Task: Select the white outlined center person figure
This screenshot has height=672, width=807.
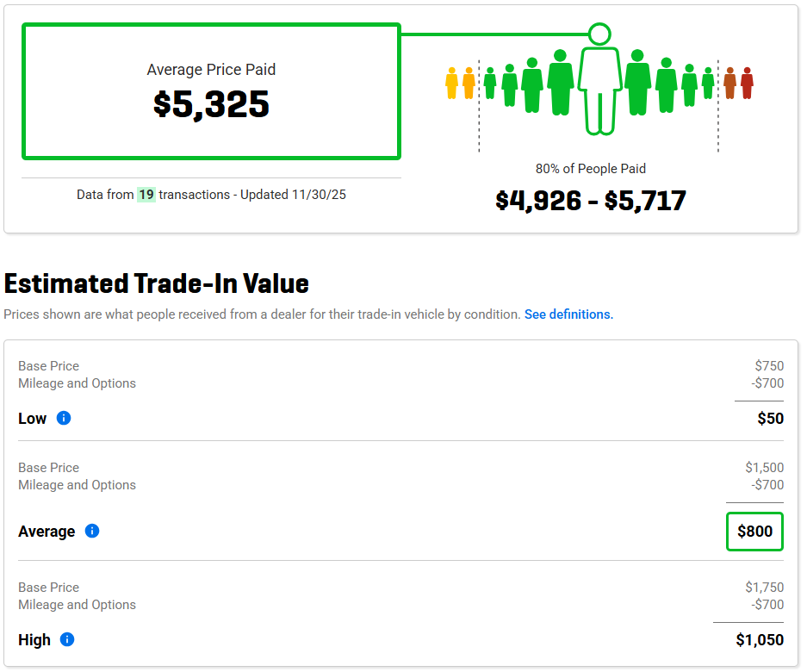Action: [x=599, y=90]
